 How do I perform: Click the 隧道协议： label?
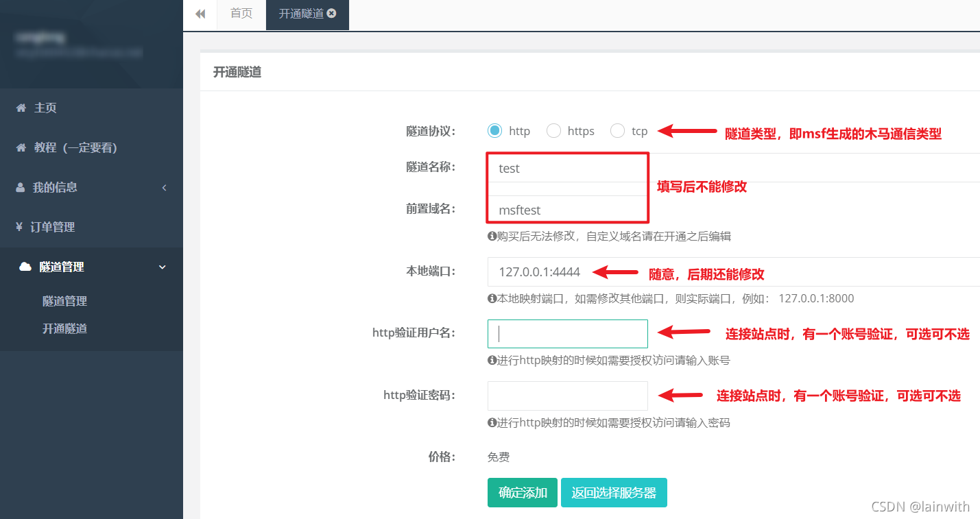431,131
